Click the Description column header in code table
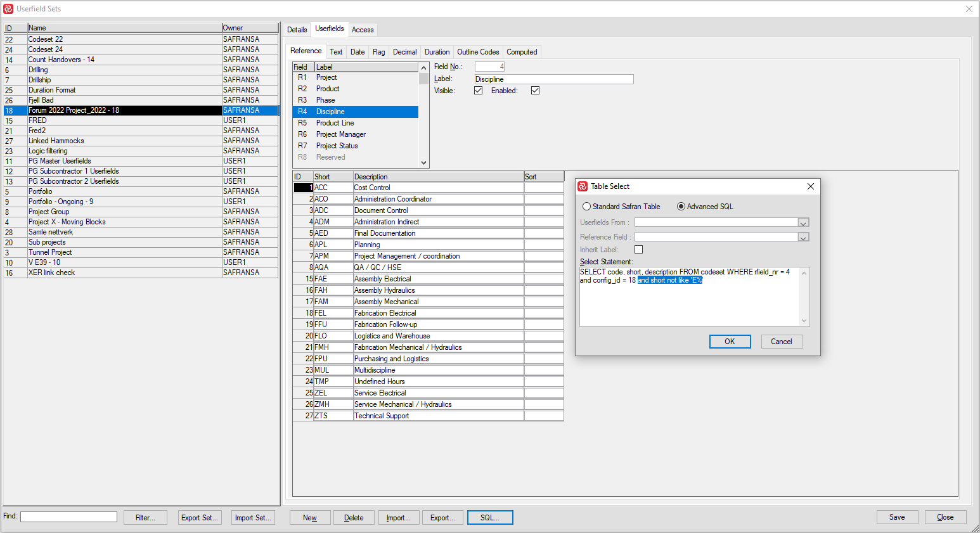 438,177
